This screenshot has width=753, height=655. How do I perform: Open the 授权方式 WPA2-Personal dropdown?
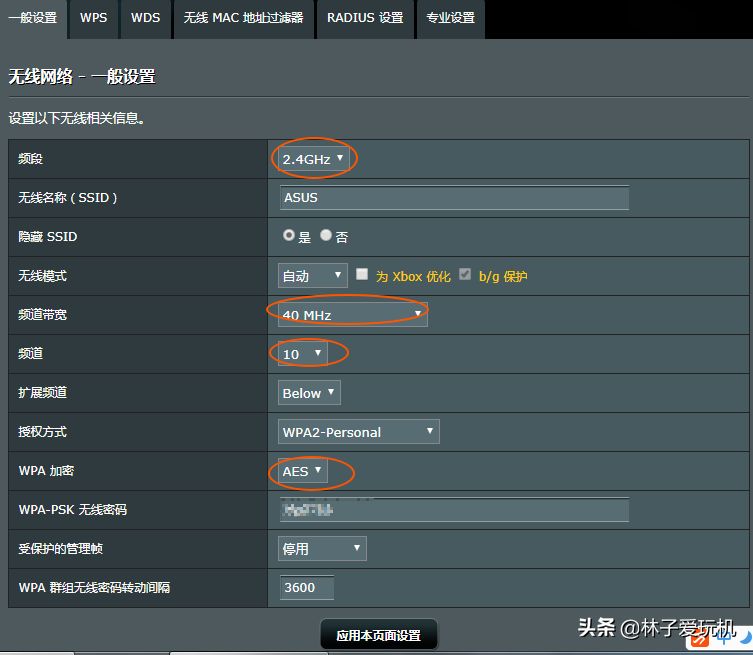359,432
